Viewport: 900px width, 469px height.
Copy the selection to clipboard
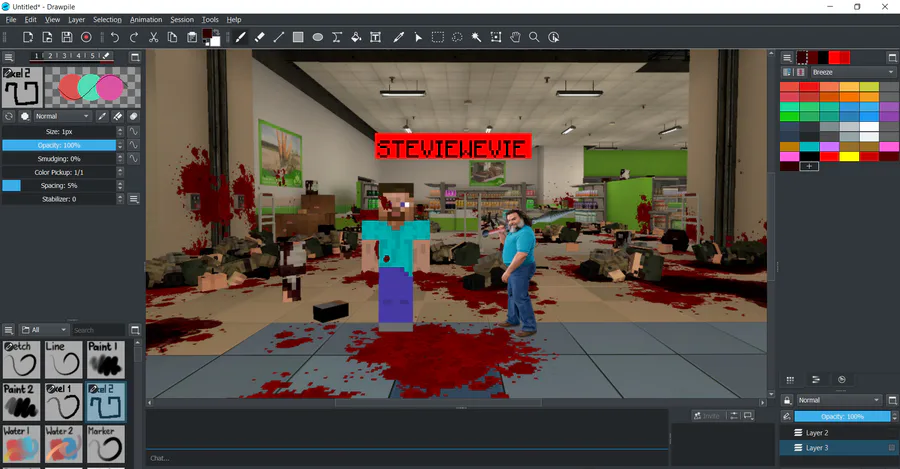coord(172,37)
